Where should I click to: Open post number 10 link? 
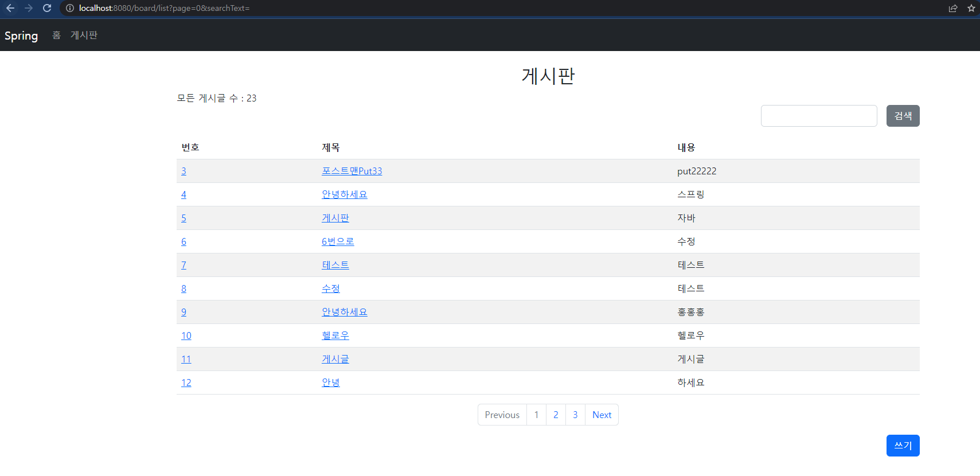coord(186,335)
